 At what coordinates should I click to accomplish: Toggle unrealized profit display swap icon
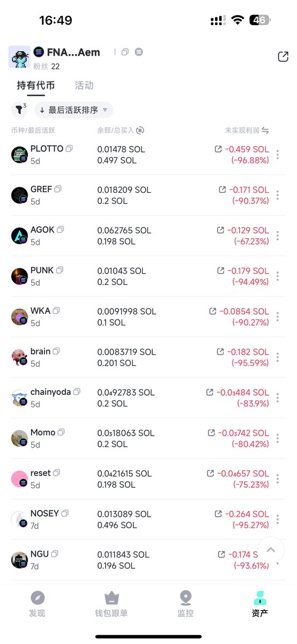265,130
